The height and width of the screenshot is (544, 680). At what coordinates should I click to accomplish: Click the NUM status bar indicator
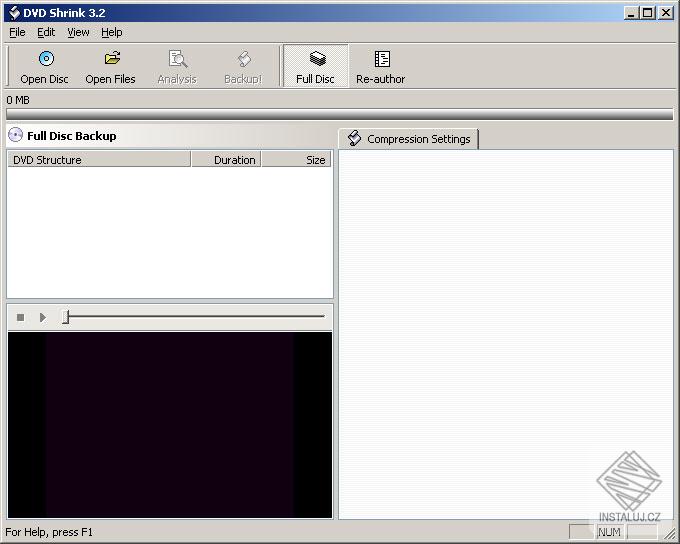(609, 532)
